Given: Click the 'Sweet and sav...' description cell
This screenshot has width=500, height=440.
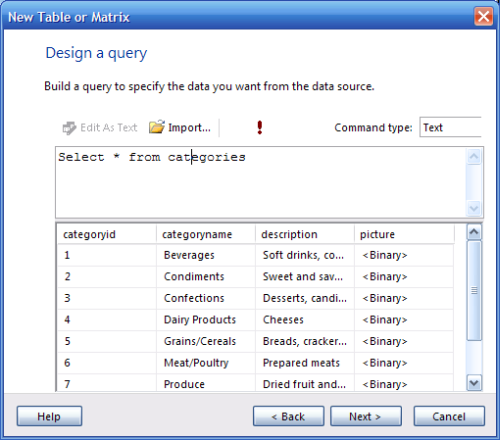Looking at the screenshot, I should click(305, 277).
